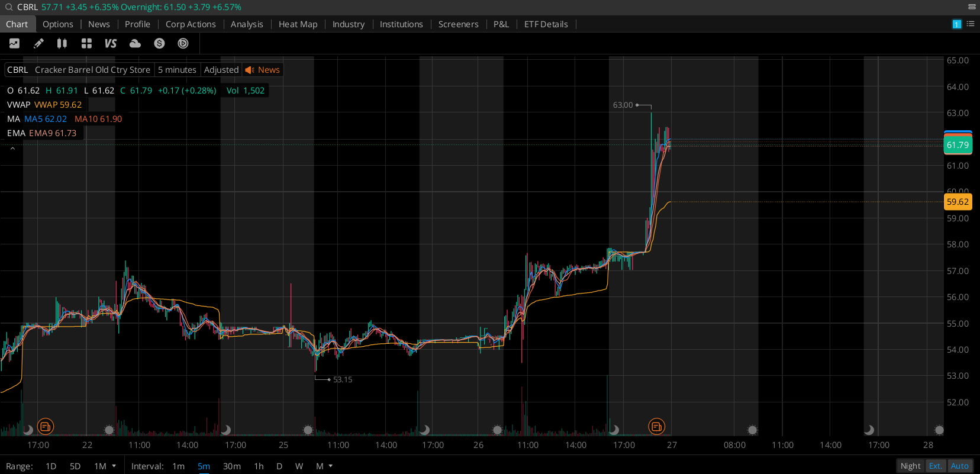
Task: Toggle the Auto scale button
Action: (x=959, y=466)
